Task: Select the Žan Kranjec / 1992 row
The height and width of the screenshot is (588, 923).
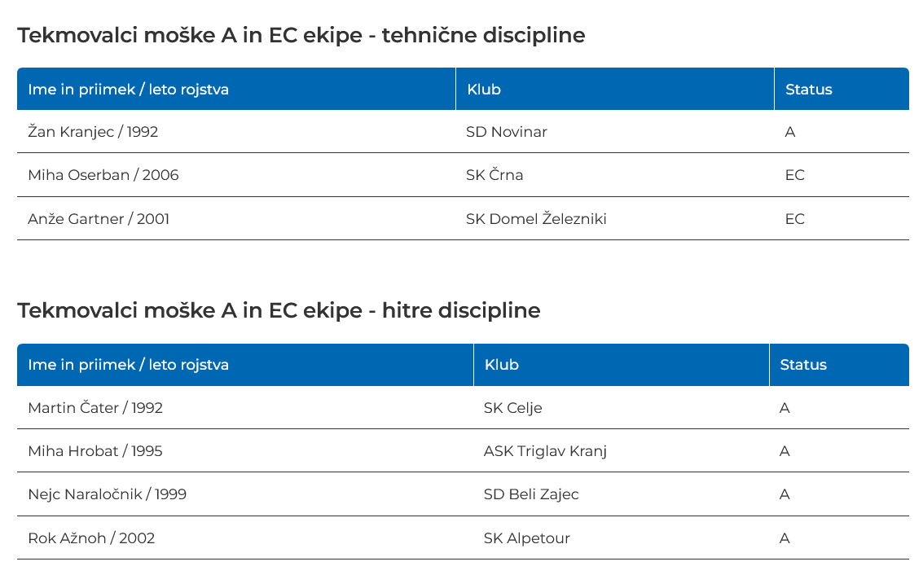Action: pos(93,132)
